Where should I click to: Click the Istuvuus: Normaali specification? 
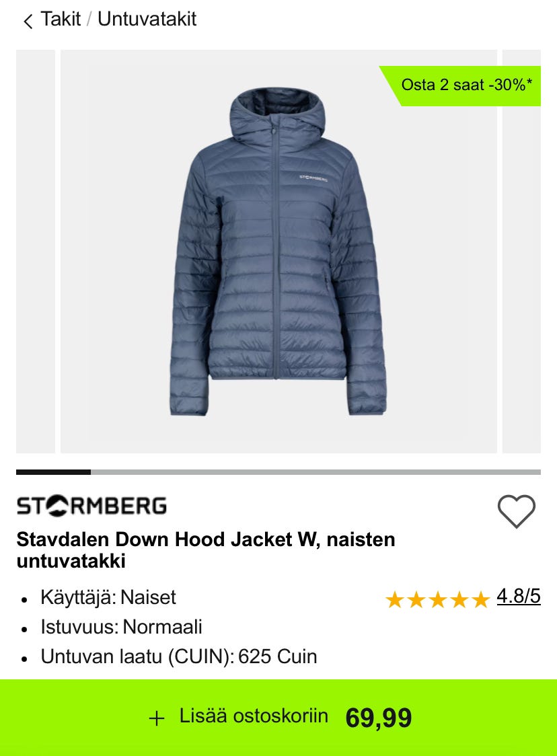pos(121,628)
